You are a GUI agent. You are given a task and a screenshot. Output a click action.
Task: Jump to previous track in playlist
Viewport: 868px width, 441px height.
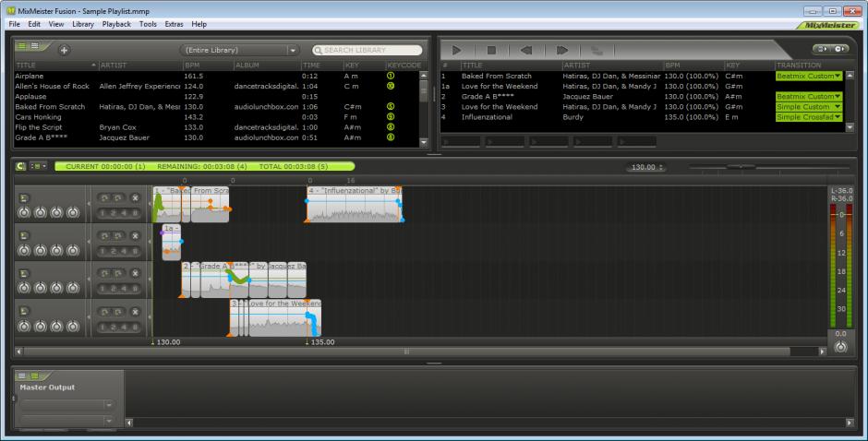(526, 51)
